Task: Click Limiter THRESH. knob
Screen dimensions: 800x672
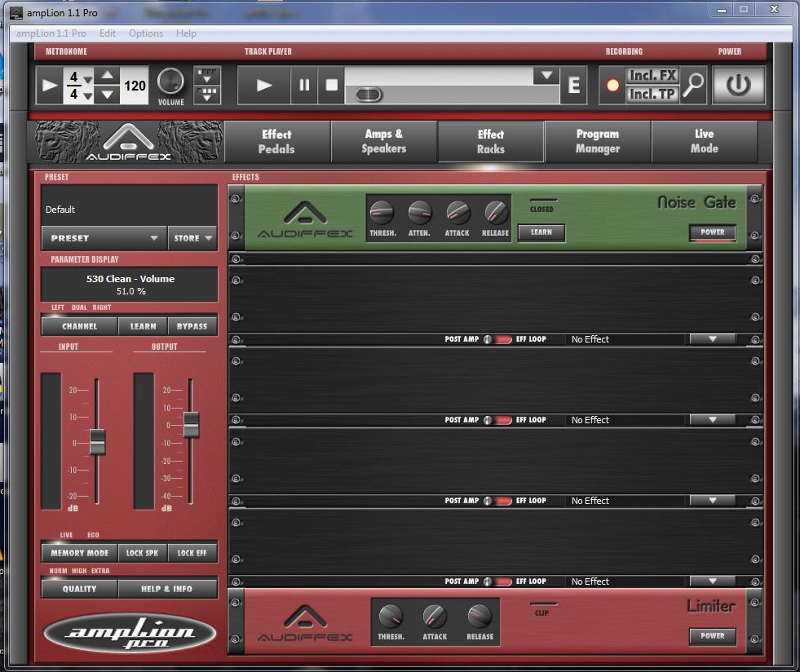Action: 391,616
